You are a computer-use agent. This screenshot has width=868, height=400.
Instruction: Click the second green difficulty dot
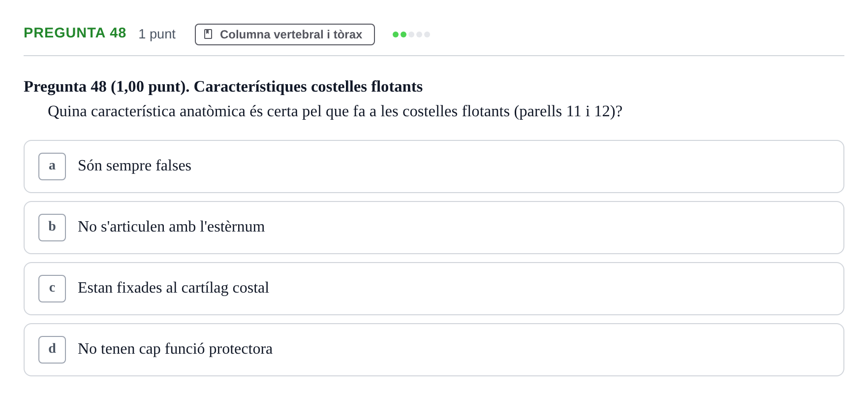point(403,34)
